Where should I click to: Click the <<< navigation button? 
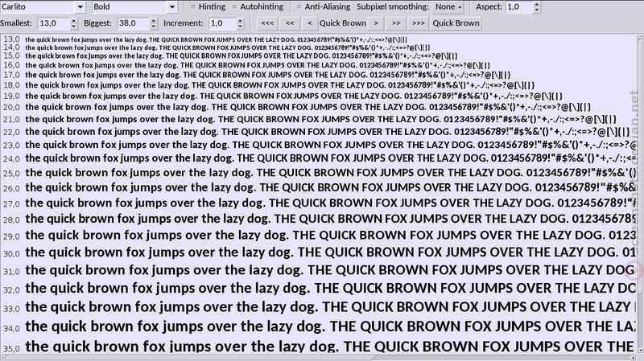tap(267, 23)
